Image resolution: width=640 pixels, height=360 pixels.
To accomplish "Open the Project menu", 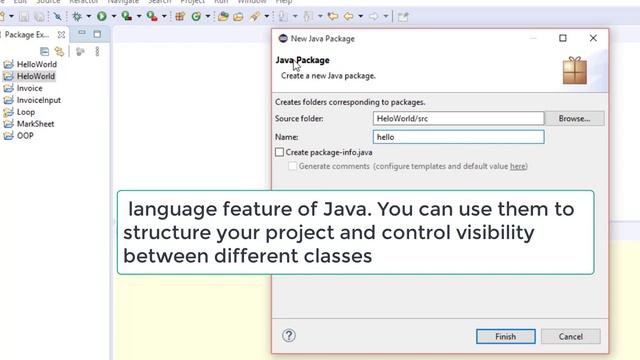I will point(193,2).
